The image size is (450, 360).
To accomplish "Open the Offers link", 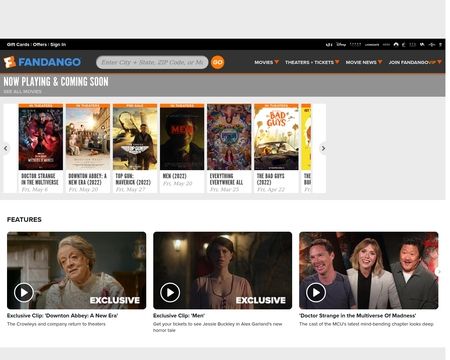I will point(40,44).
